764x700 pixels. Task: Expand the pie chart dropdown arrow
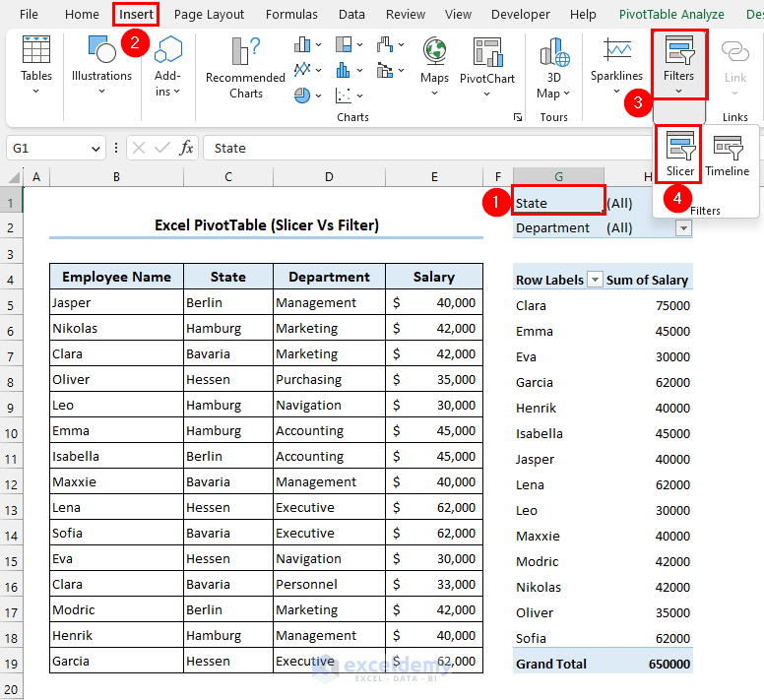(x=319, y=95)
